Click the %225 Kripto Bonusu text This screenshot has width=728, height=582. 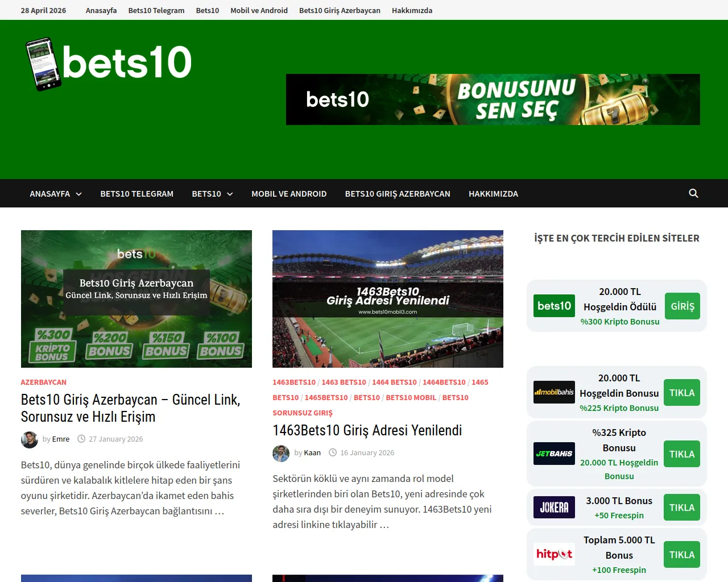tap(619, 408)
